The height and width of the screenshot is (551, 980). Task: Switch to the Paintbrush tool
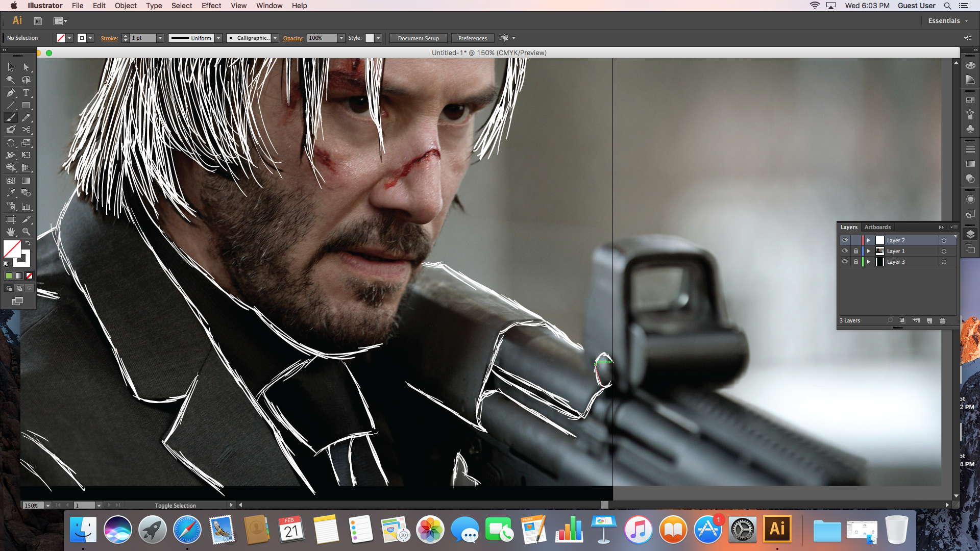pos(10,117)
